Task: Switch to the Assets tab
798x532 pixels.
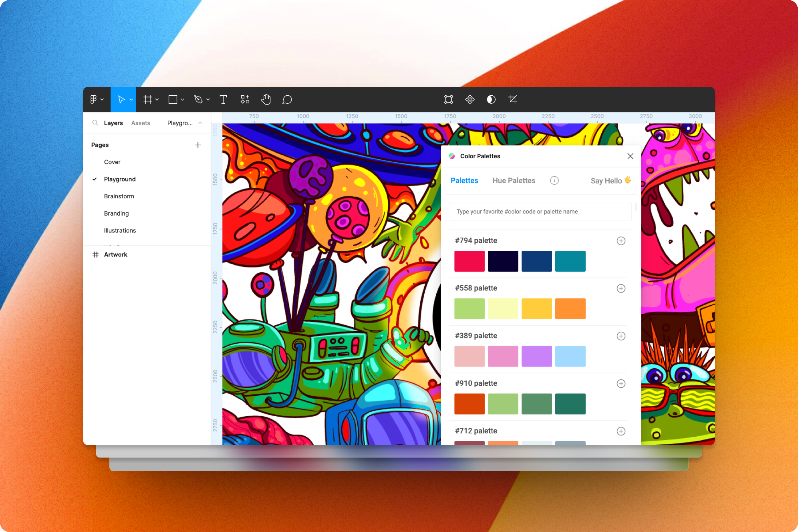Action: (x=140, y=123)
